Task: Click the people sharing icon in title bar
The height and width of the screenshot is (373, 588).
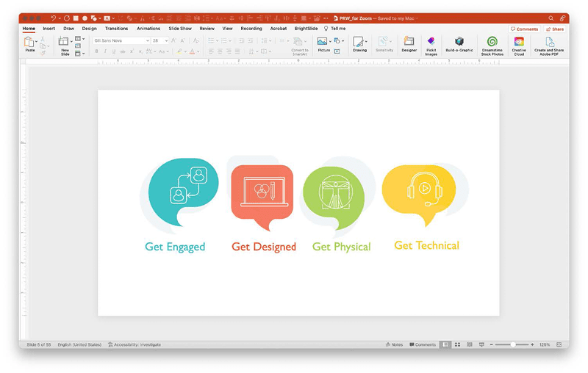Action: [562, 18]
